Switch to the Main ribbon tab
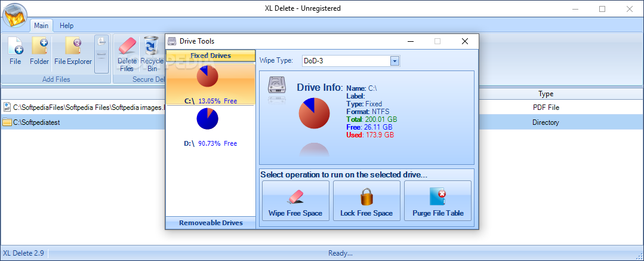 41,26
